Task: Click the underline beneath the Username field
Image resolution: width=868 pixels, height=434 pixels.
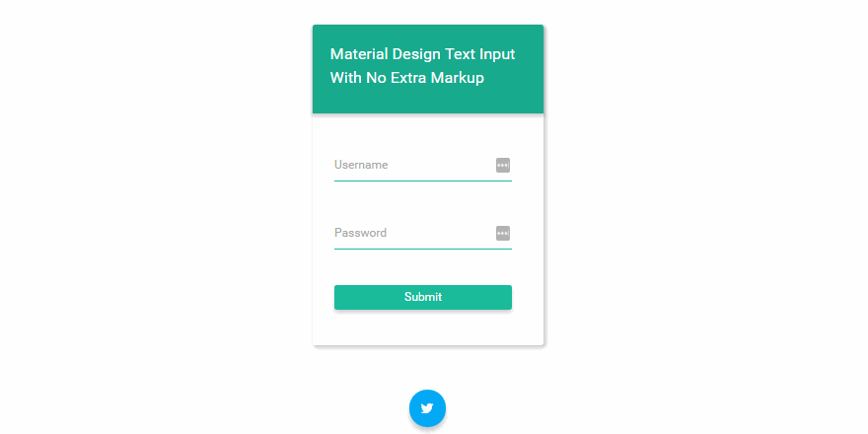Action: [x=422, y=181]
